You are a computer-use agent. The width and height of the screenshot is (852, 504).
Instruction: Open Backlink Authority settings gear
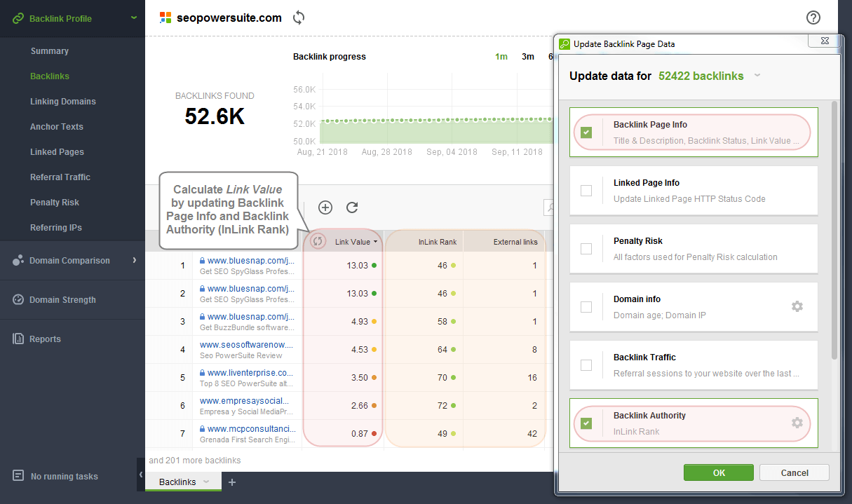[x=797, y=423]
